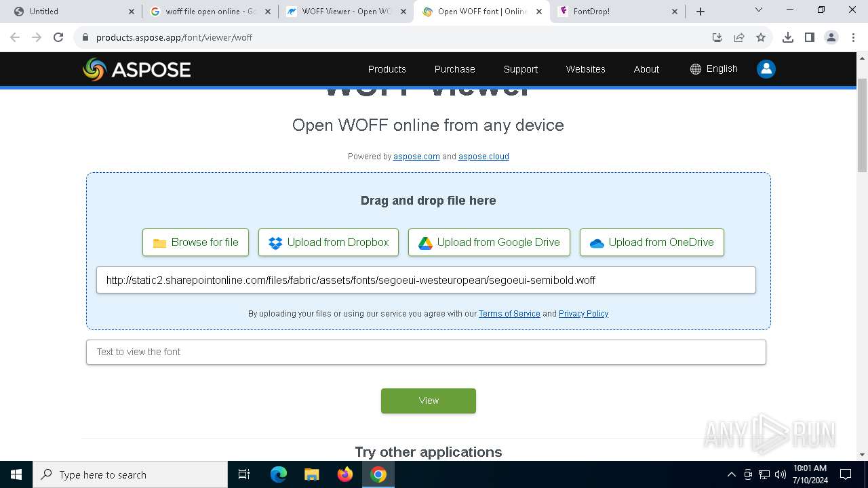This screenshot has height=488, width=868.
Task: Launch Microsoft Edge from taskbar
Action: coord(279,474)
